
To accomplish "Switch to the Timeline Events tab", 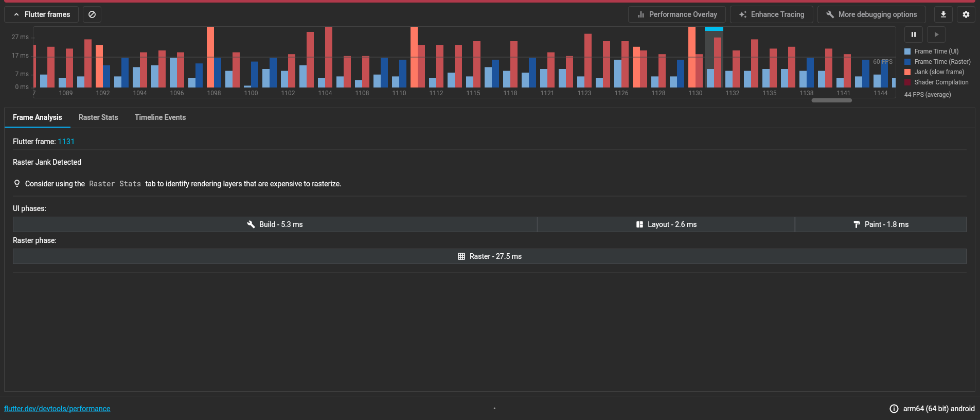I will click(160, 117).
